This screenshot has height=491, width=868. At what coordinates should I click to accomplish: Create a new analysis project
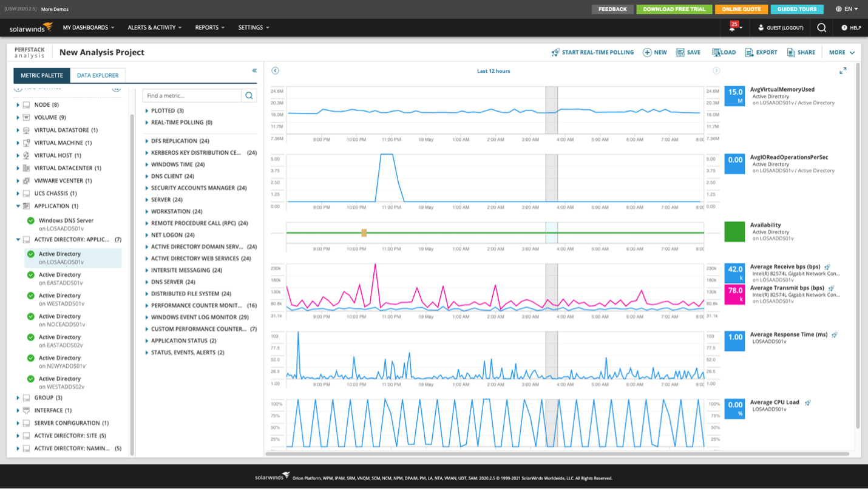click(655, 53)
